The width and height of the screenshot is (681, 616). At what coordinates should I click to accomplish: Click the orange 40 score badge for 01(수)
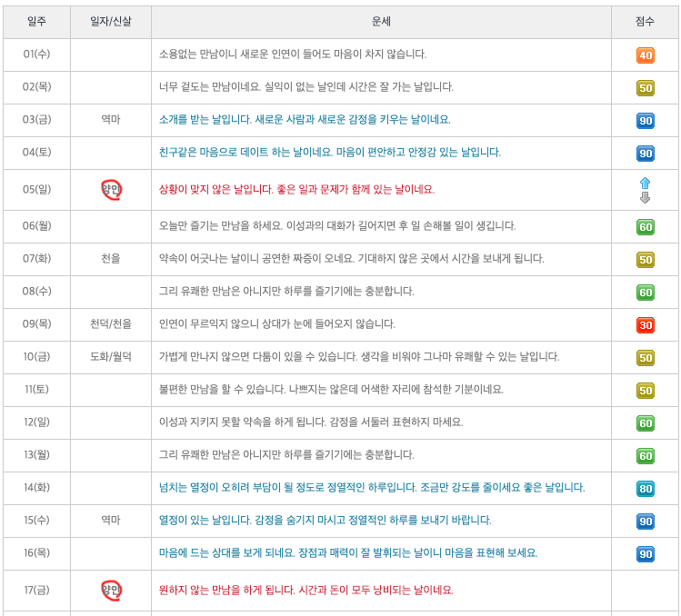tap(645, 55)
